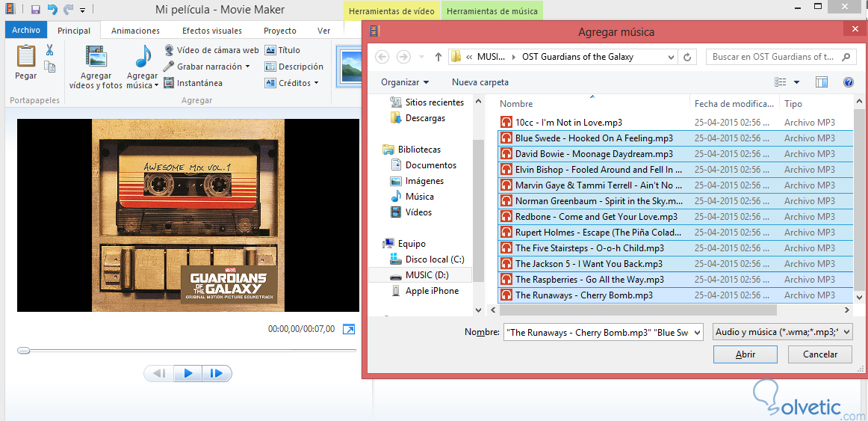This screenshot has height=421, width=868.
Task: Expand the Créditos dropdown arrow
Action: point(316,83)
